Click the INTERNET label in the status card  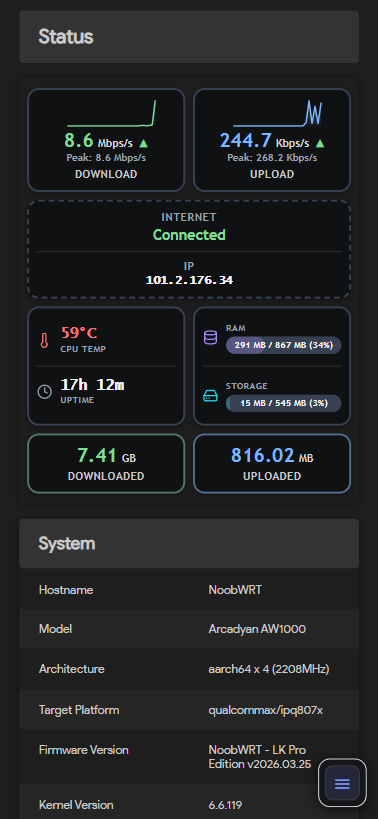tap(189, 217)
